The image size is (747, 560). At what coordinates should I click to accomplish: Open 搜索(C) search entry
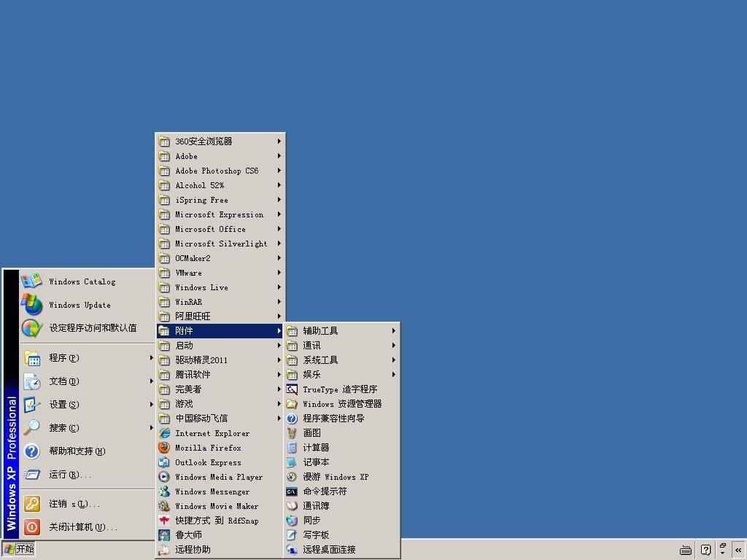point(88,427)
